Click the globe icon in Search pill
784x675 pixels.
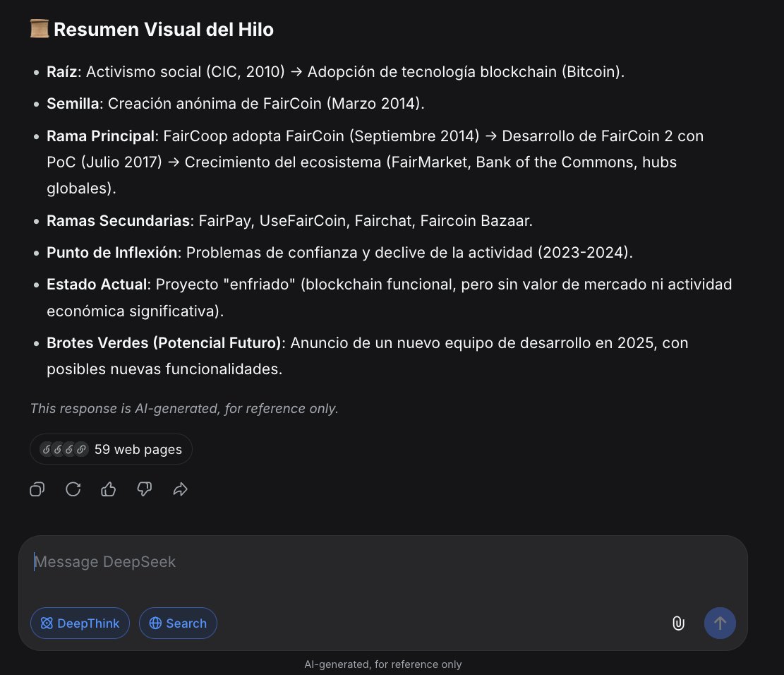pos(155,623)
